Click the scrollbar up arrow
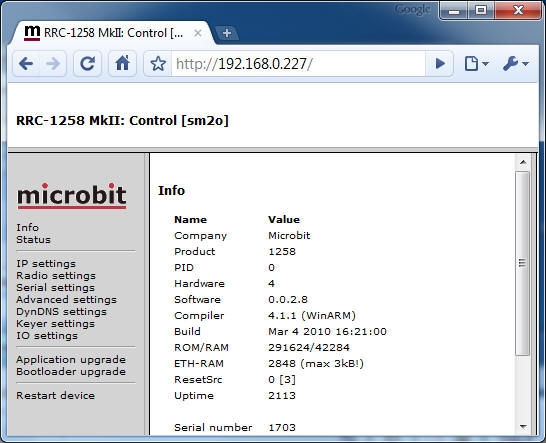The height and width of the screenshot is (443, 546). [523, 162]
